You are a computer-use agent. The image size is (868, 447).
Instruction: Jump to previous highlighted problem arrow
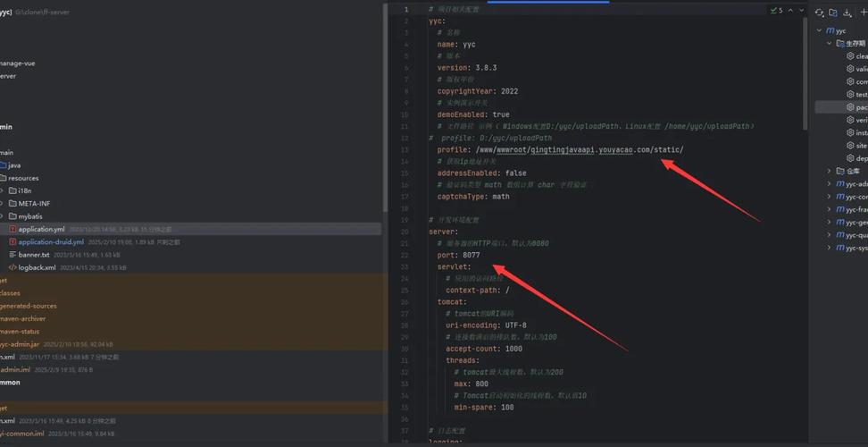[x=790, y=11]
